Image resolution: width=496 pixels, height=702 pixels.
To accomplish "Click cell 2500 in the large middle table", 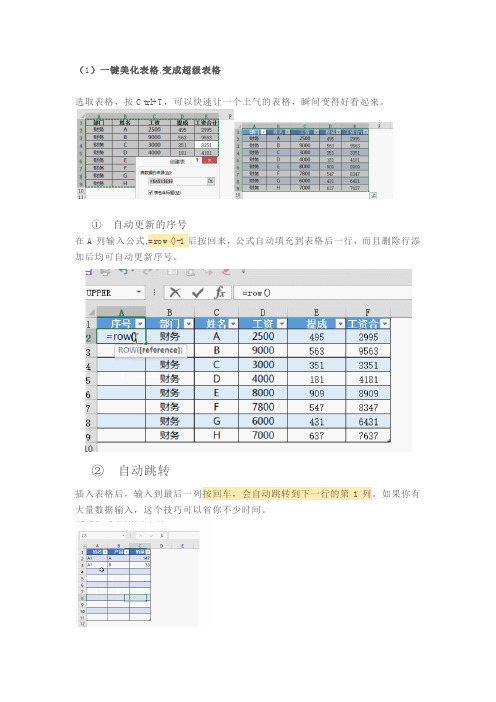I will coord(263,336).
